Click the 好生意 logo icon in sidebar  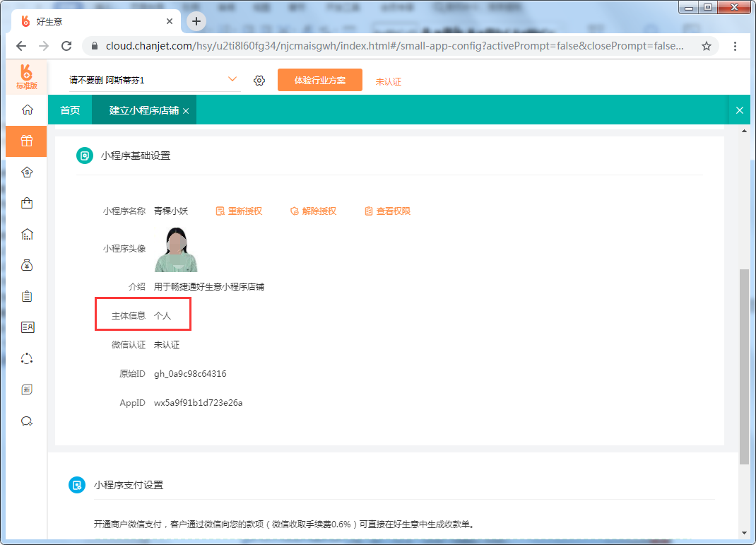(x=27, y=77)
